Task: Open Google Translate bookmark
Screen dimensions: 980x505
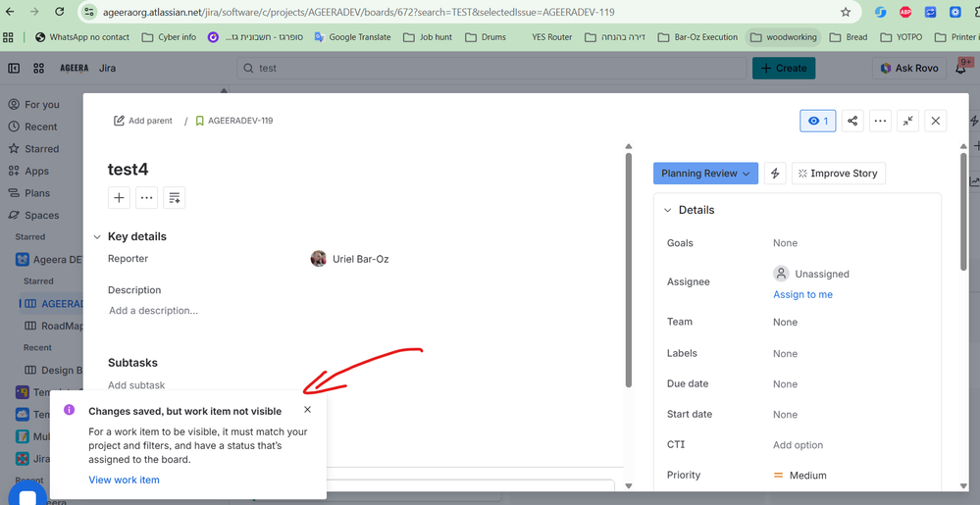Action: point(352,37)
